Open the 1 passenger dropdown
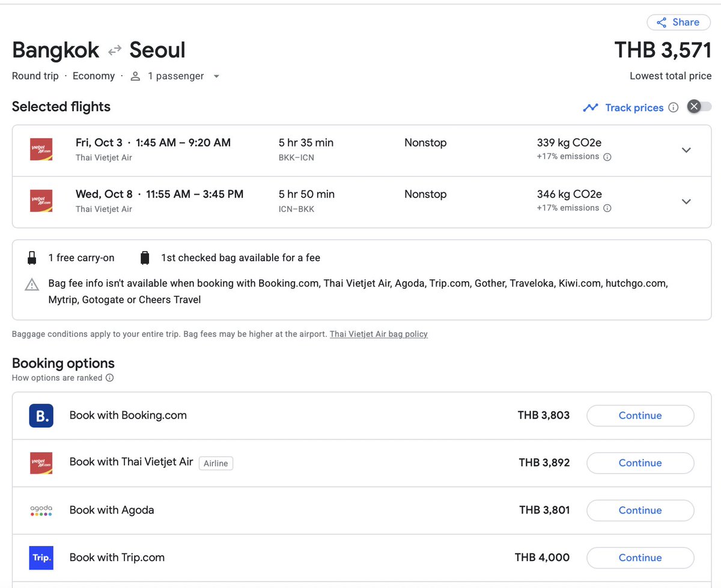 pyautogui.click(x=216, y=76)
